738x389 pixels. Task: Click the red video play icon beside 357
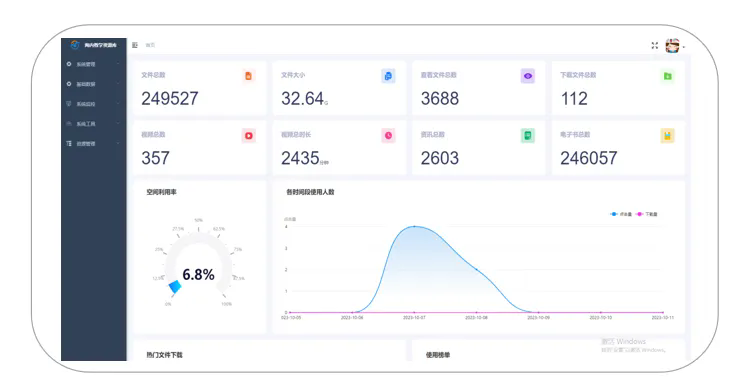249,136
